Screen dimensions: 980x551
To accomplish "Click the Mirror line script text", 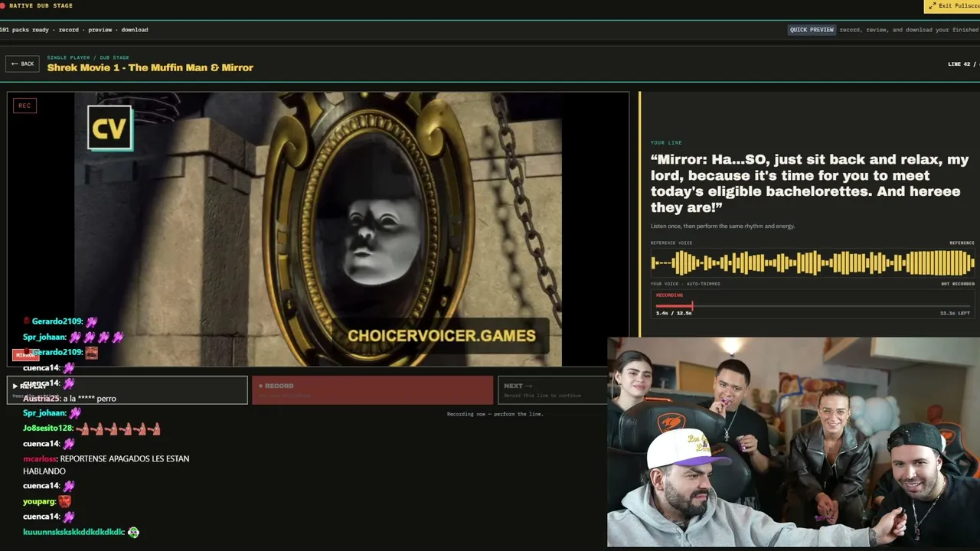I will tap(810, 184).
